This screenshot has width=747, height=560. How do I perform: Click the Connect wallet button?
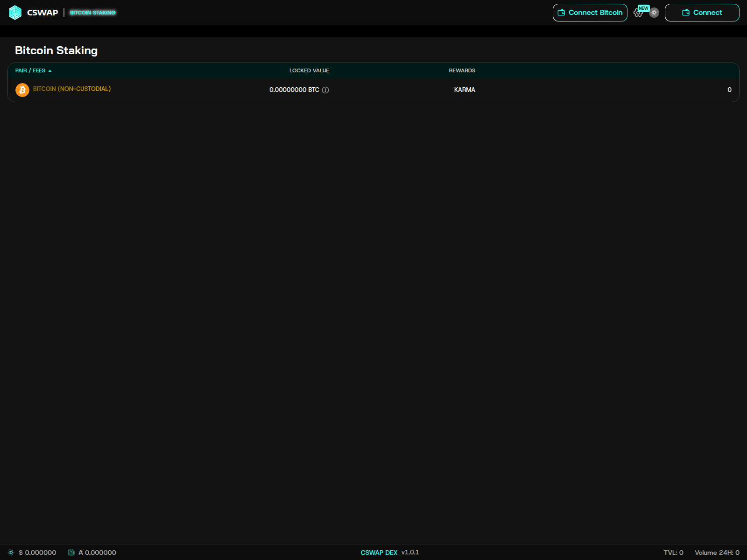[702, 13]
